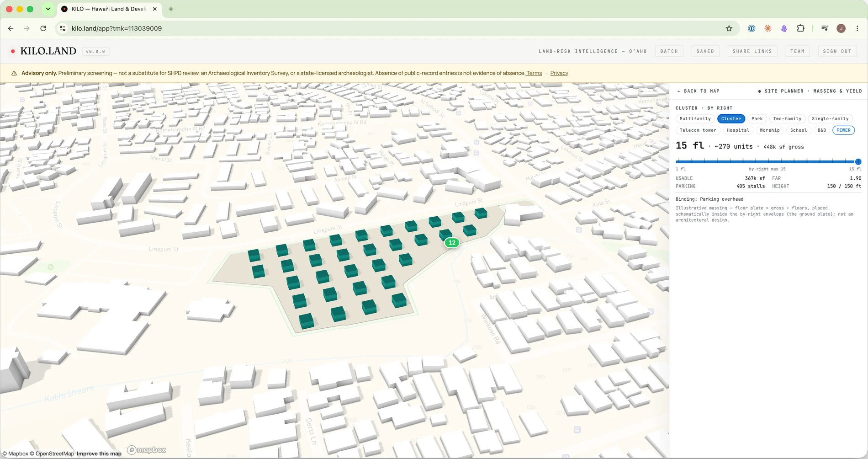868x459 pixels.
Task: Open site information icon in address bar
Action: tap(63, 28)
